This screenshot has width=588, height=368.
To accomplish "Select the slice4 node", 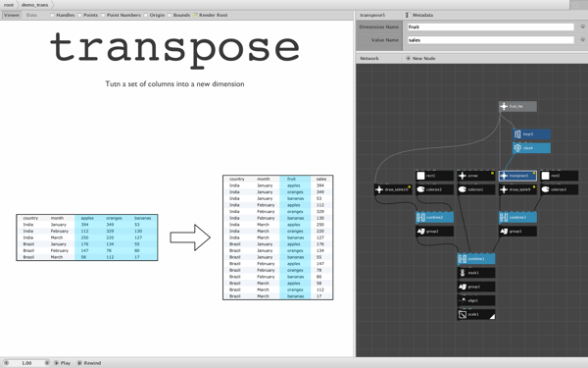I will pos(531,148).
